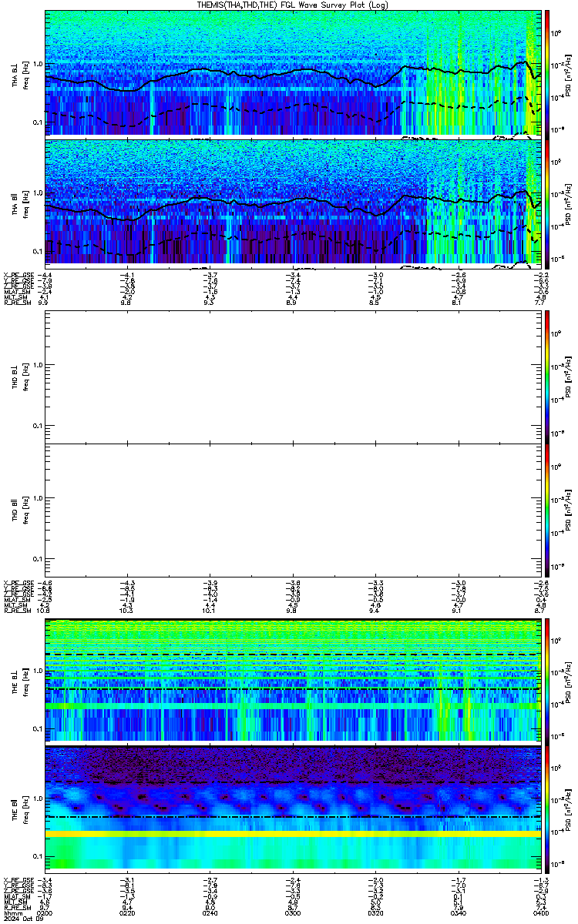This screenshot has height=924, width=578.
Task: Click the R_RE_SM row label under THA panels
Action: [17, 304]
